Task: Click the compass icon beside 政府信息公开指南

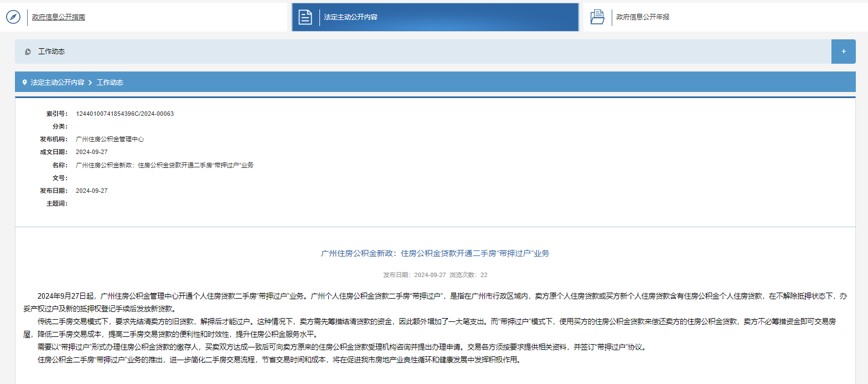Action: 13,17
